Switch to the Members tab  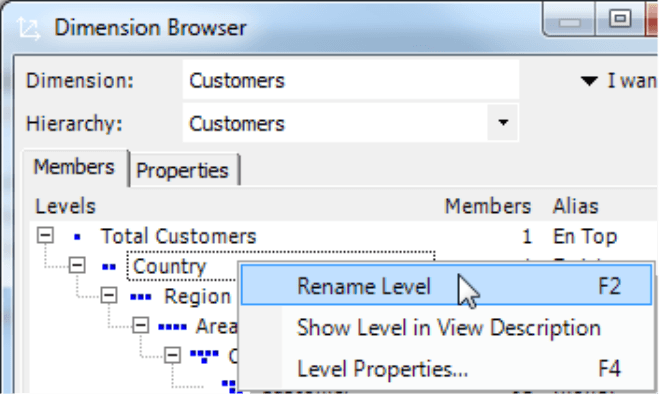75,167
